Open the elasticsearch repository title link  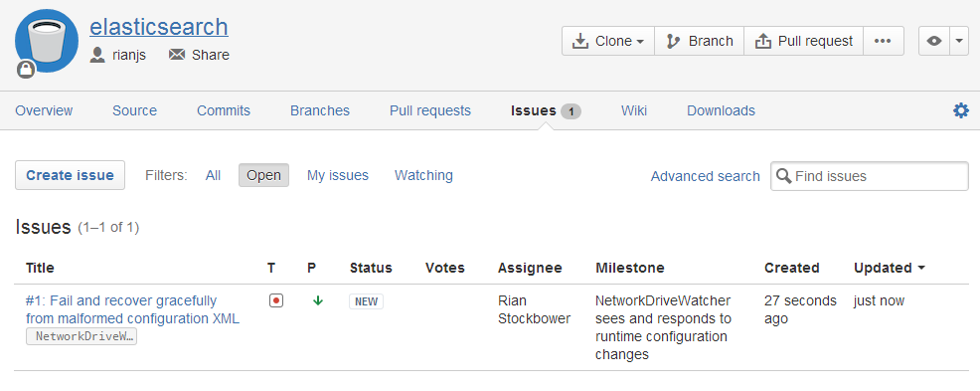click(x=159, y=27)
